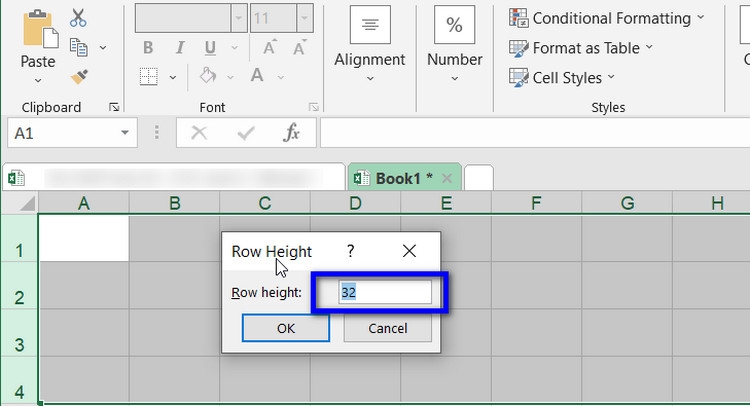Select column A header
The image size is (750, 406).
pyautogui.click(x=84, y=203)
